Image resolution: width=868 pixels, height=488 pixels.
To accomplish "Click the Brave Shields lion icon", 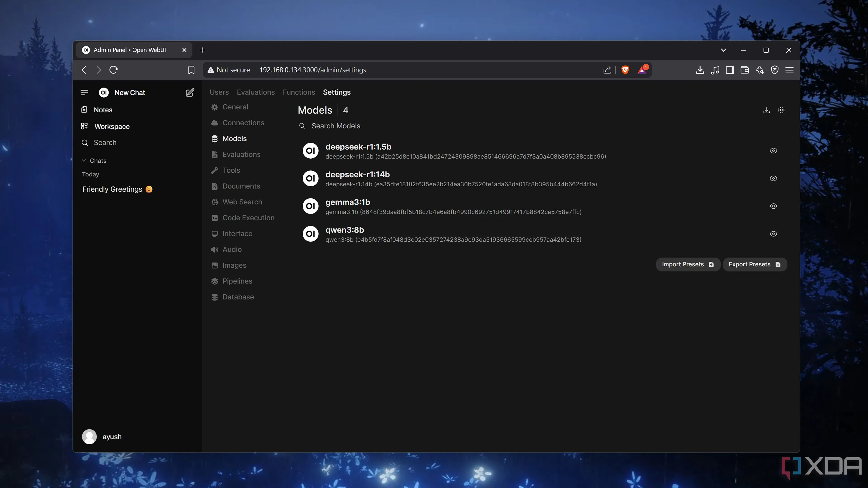I will click(x=625, y=70).
